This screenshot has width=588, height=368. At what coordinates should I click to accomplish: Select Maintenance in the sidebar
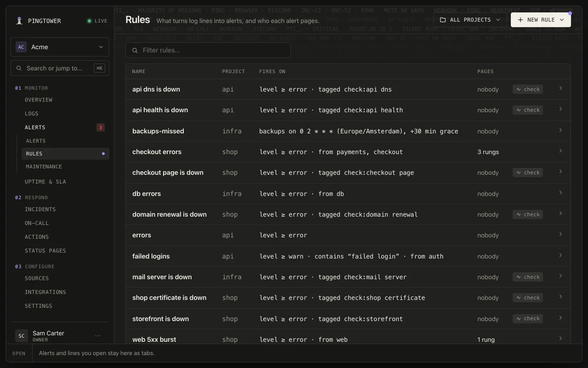44,167
